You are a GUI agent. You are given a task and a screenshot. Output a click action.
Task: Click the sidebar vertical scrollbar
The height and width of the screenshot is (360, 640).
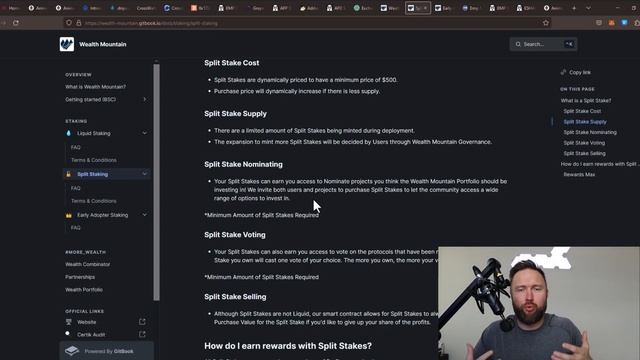156,182
